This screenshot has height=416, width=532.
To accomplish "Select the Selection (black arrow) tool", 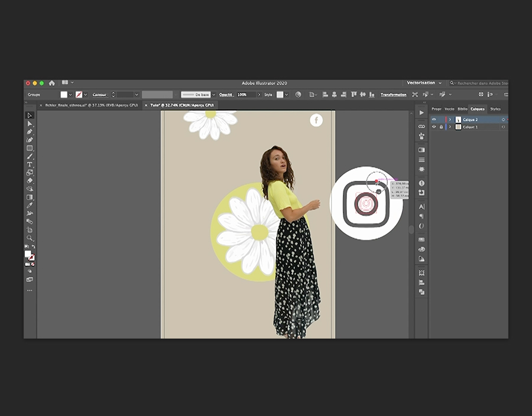I will 30,115.
